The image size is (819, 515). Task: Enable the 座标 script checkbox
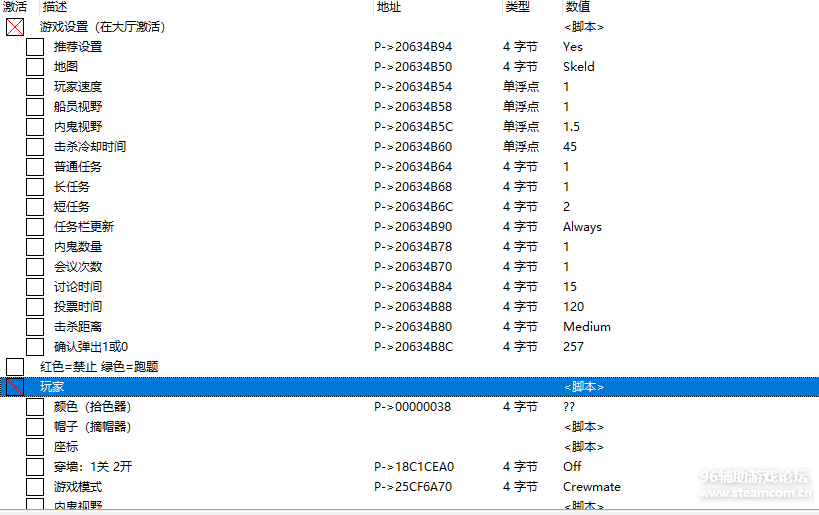[35, 447]
